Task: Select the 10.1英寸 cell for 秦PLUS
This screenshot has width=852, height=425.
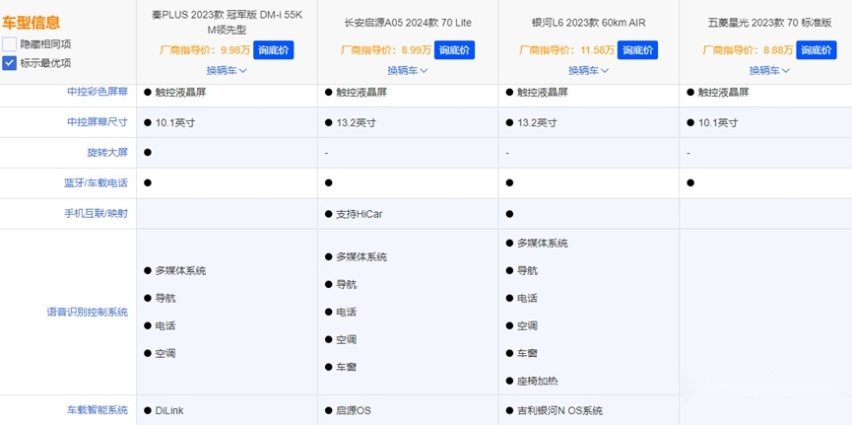Action: tap(175, 123)
